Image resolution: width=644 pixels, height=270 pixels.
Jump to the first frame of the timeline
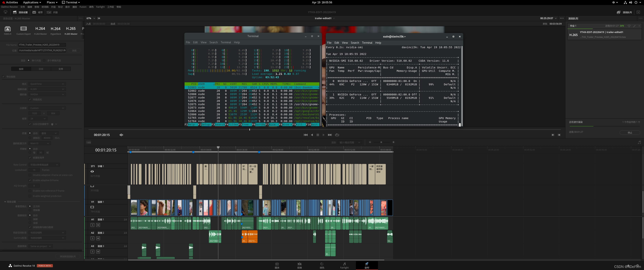click(x=306, y=135)
